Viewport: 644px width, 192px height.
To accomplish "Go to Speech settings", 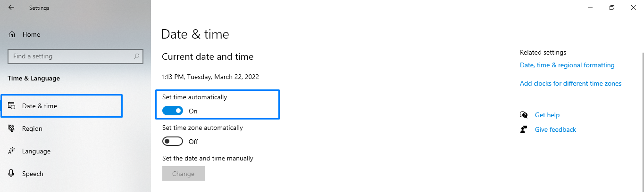I will point(33,174).
